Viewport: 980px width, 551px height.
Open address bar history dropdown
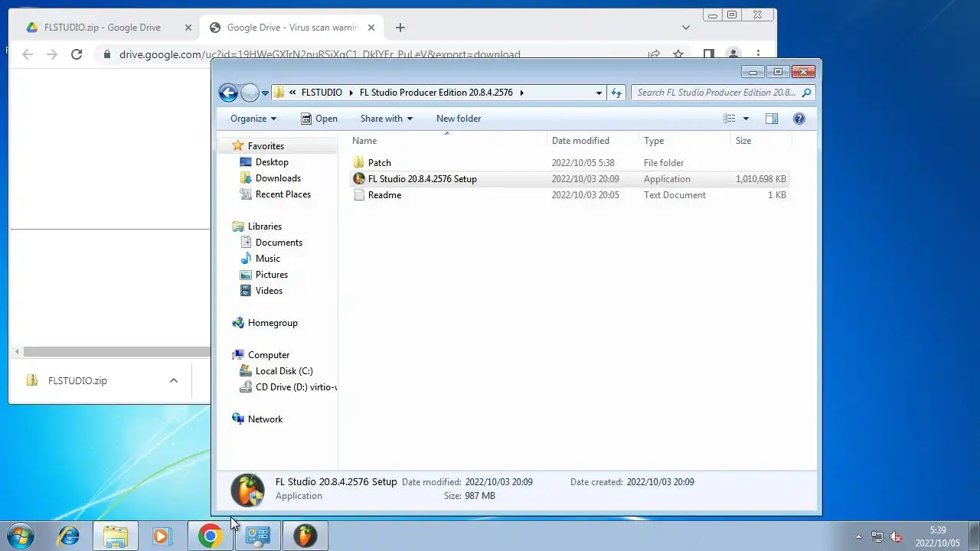599,93
